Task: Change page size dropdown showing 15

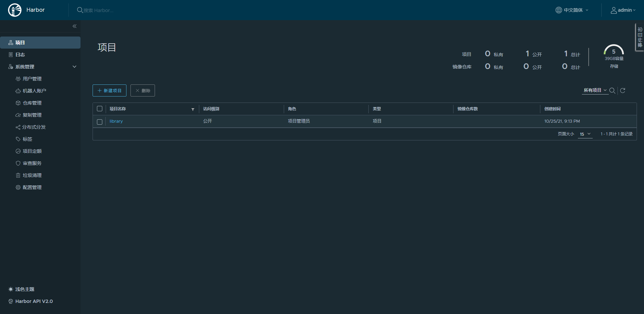Action: point(585,134)
